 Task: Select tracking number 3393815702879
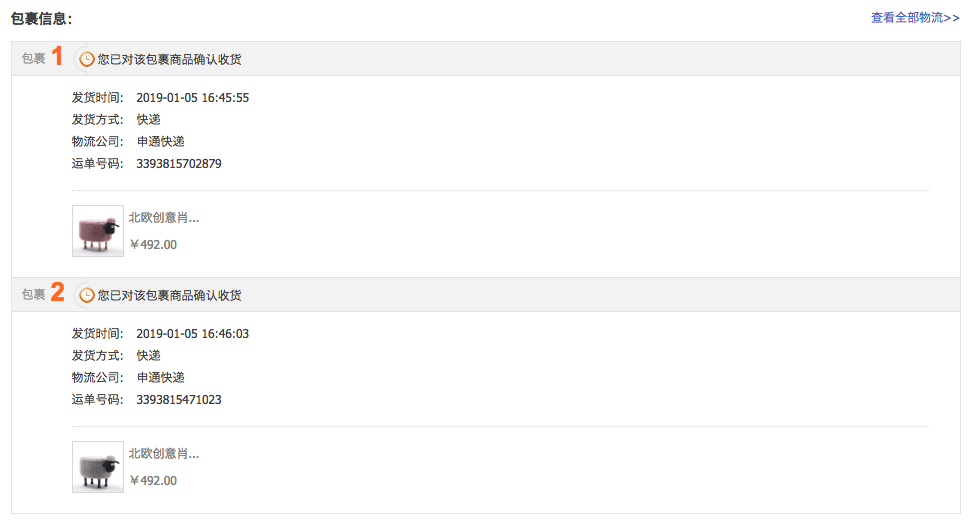(x=179, y=164)
